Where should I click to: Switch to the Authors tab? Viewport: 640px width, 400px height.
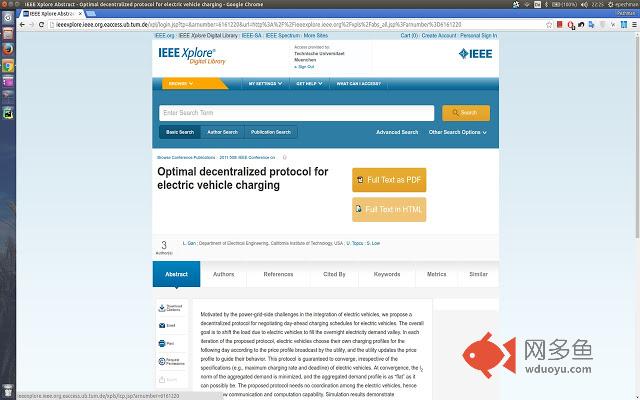(x=224, y=274)
